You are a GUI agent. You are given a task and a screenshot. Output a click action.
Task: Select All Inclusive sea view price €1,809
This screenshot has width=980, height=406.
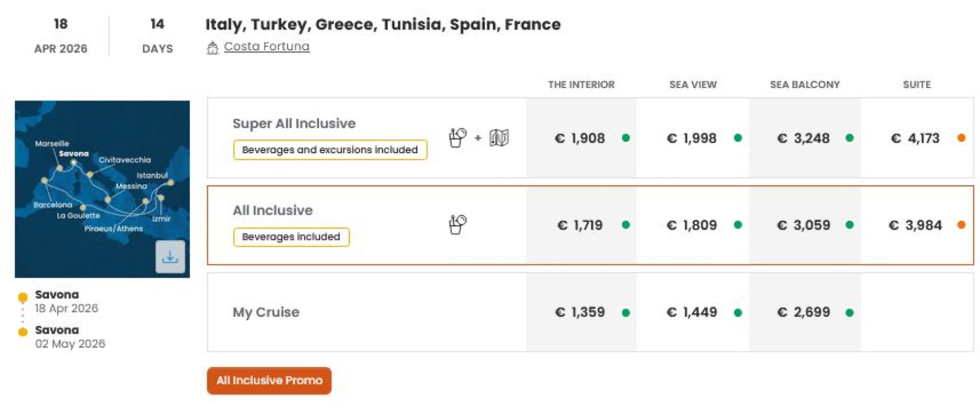point(691,225)
